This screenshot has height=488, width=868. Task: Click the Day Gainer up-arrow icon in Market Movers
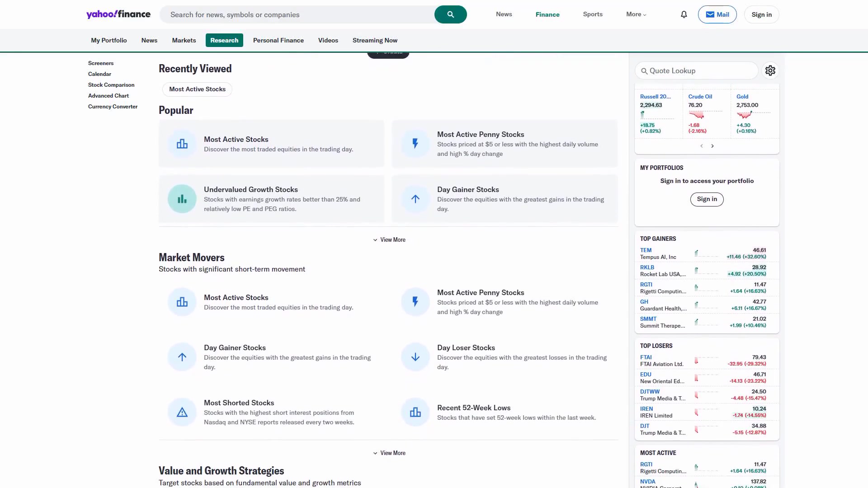coord(182,357)
